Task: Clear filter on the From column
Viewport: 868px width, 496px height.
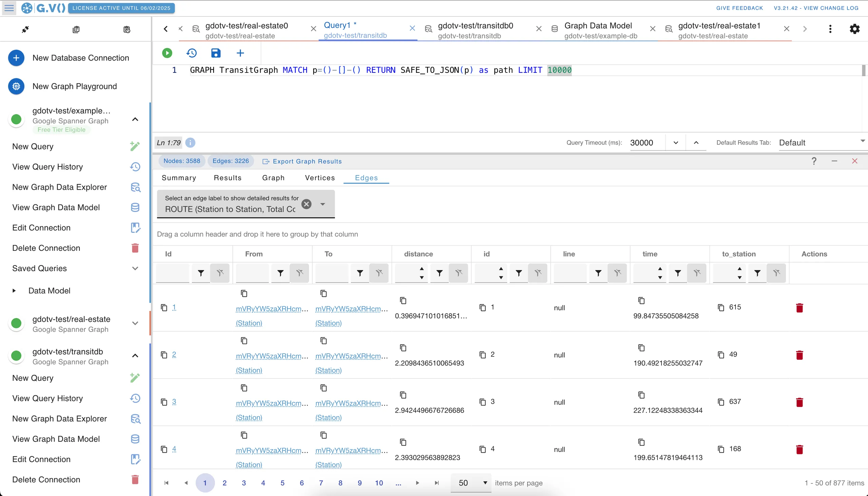Action: point(299,273)
